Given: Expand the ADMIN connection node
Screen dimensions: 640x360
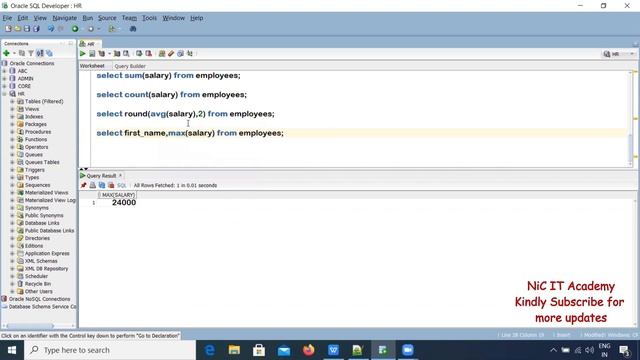Looking at the screenshot, I should click(x=4, y=79).
